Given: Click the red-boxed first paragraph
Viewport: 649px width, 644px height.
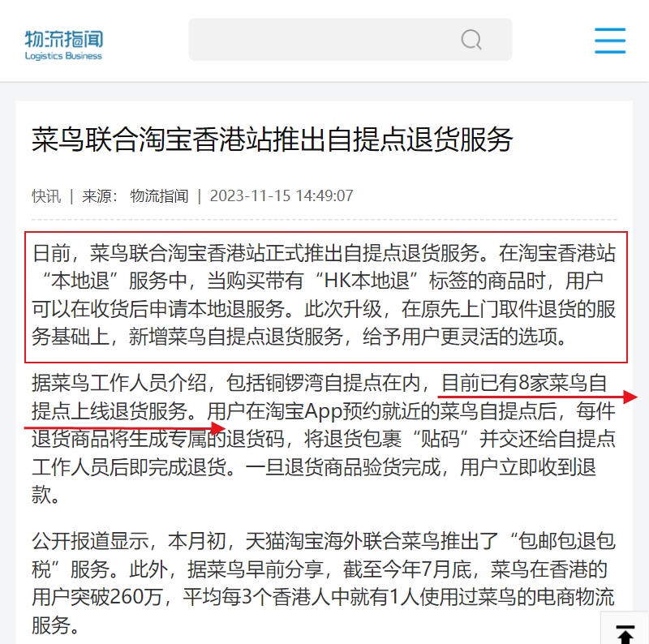Looking at the screenshot, I should (x=326, y=297).
